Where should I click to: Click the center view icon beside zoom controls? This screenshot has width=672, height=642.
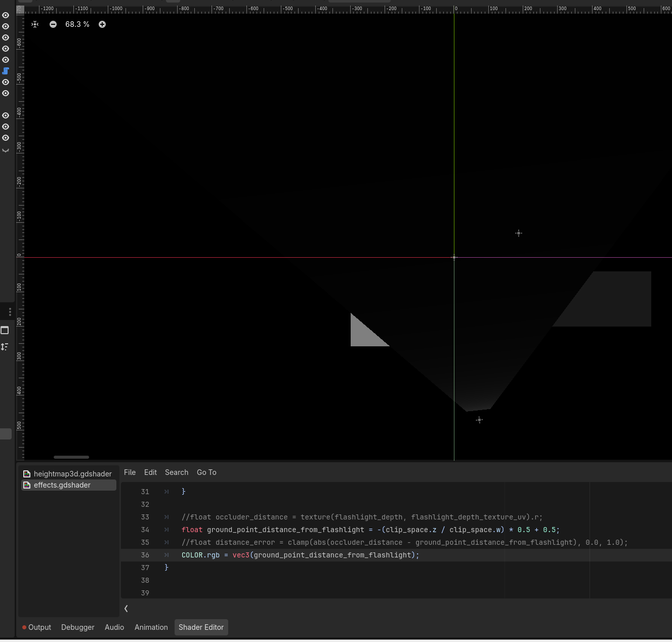[x=35, y=24]
